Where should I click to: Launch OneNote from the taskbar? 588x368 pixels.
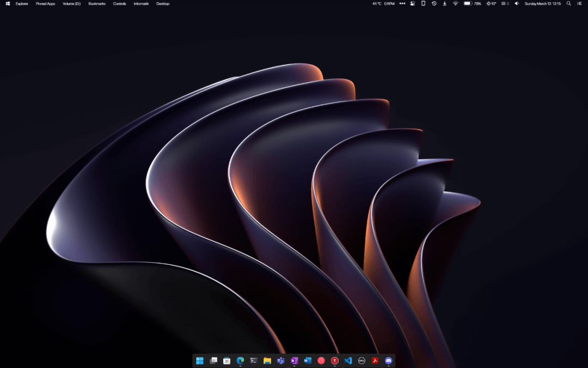(x=295, y=360)
